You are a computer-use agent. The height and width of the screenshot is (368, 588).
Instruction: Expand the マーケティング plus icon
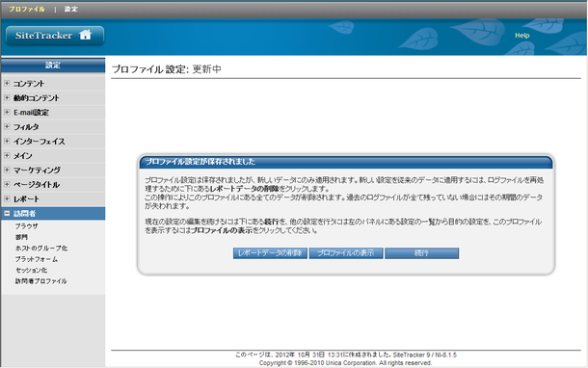(x=7, y=170)
